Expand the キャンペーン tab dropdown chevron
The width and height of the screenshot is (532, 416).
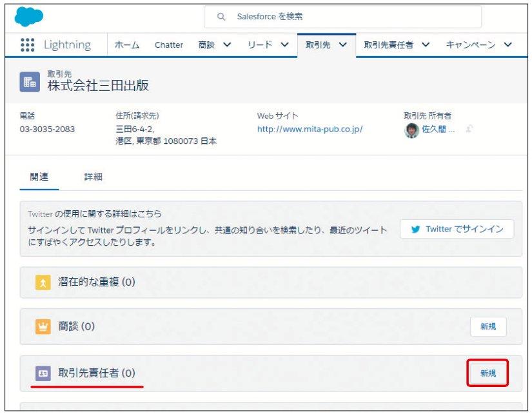click(x=507, y=45)
